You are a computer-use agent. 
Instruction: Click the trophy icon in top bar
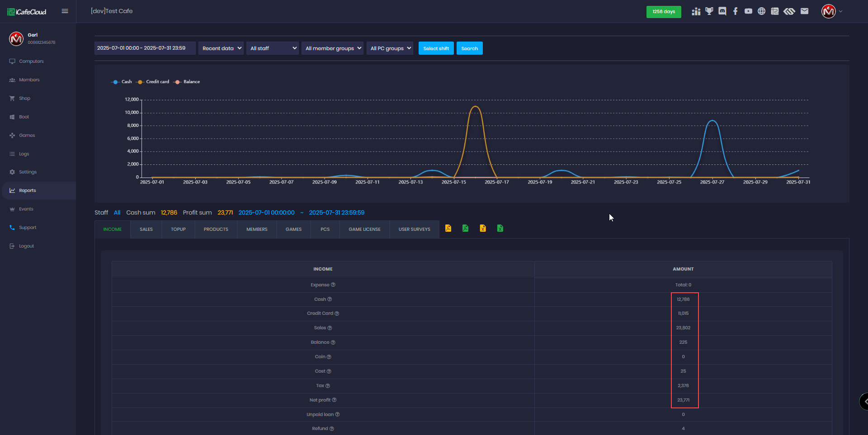pyautogui.click(x=709, y=11)
